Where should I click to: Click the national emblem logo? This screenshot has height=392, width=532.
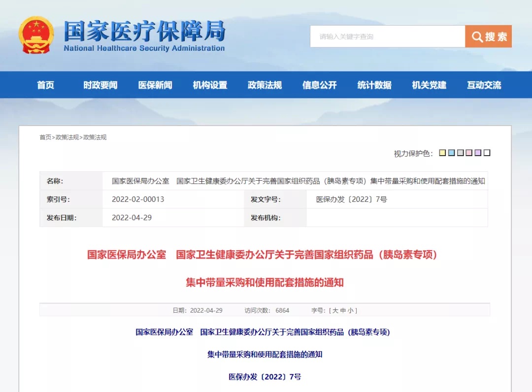click(x=36, y=35)
